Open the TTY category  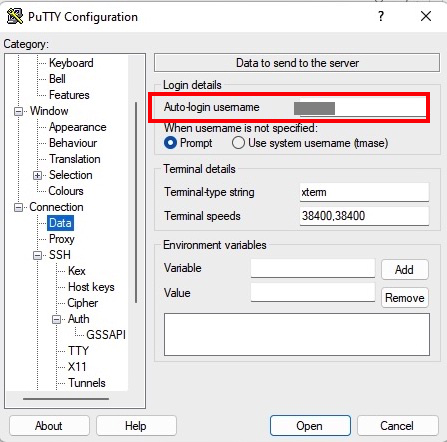click(x=78, y=351)
